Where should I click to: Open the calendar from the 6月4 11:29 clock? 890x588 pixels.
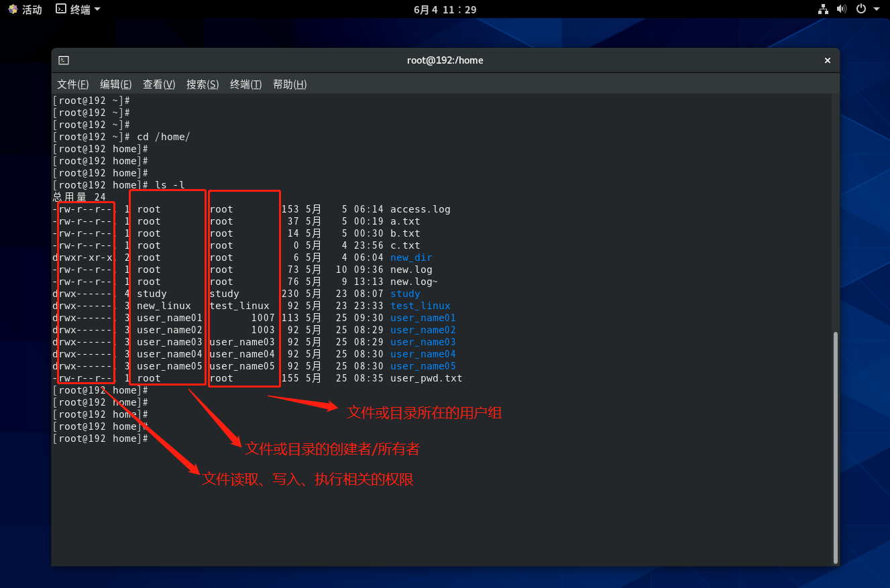point(445,9)
